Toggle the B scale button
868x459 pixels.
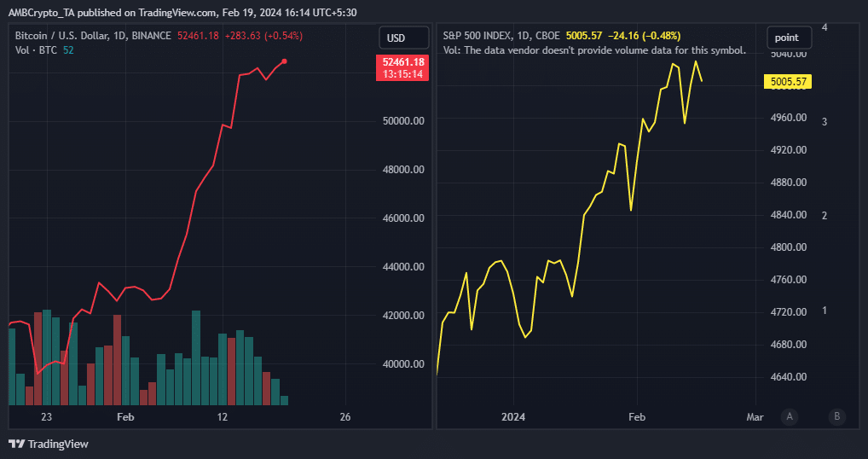coord(837,416)
